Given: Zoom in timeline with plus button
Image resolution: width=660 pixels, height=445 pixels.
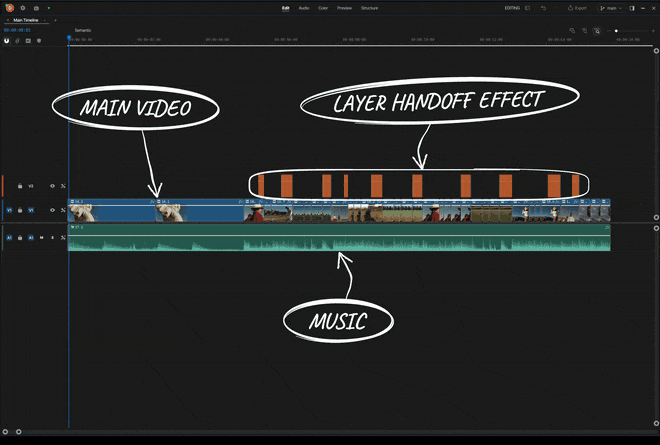Looking at the screenshot, I should click(x=653, y=31).
